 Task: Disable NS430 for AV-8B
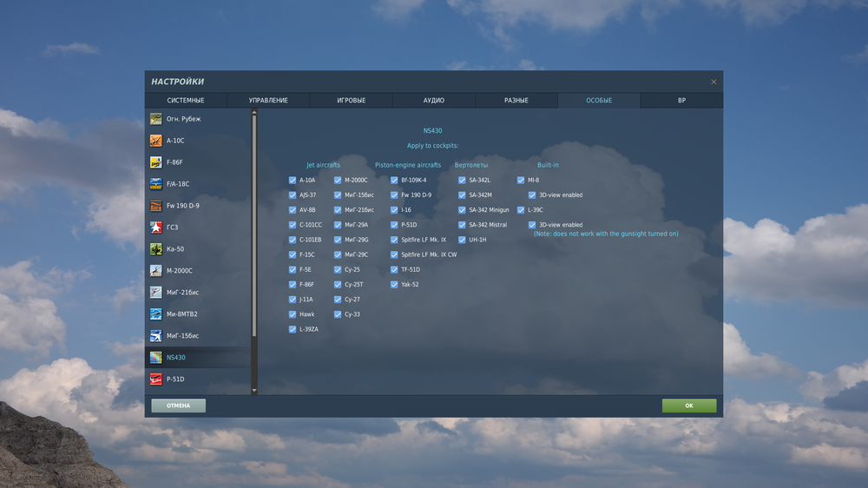click(x=293, y=210)
